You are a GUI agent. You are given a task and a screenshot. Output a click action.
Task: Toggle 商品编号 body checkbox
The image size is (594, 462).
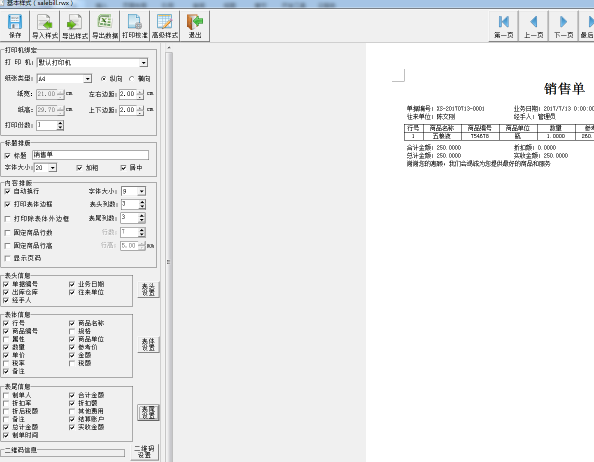click(x=6, y=331)
